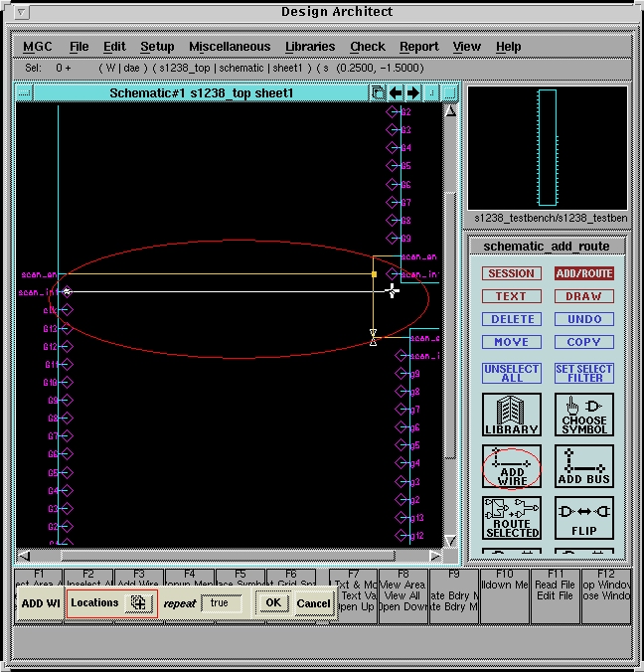Select the ADD WIRE tool icon
Viewport: 644px width, 672px height.
512,466
